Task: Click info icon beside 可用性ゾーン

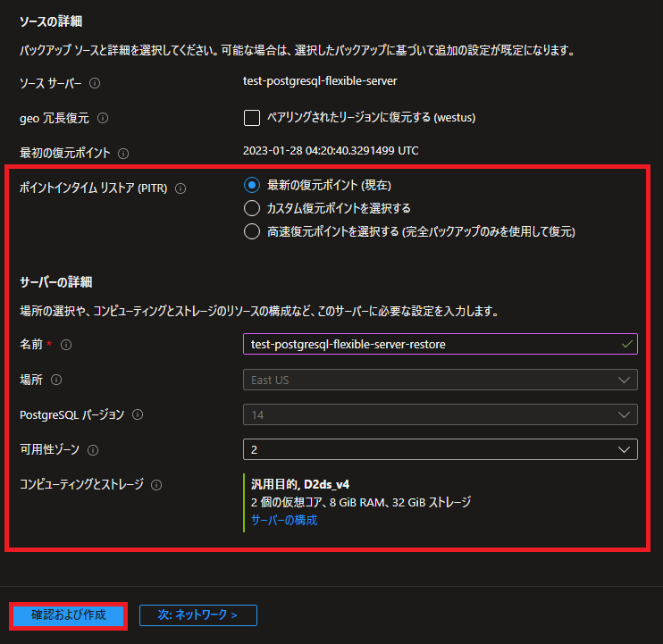Action: [93, 450]
